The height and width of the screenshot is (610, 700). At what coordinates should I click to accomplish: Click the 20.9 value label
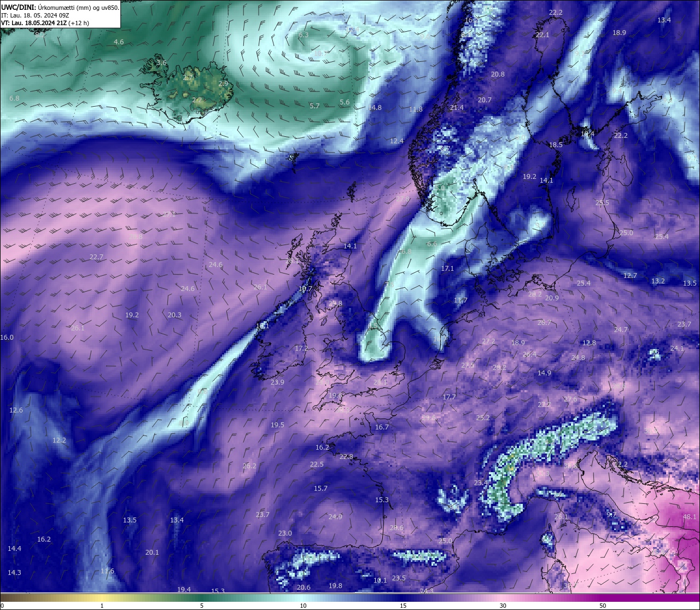pos(552,298)
